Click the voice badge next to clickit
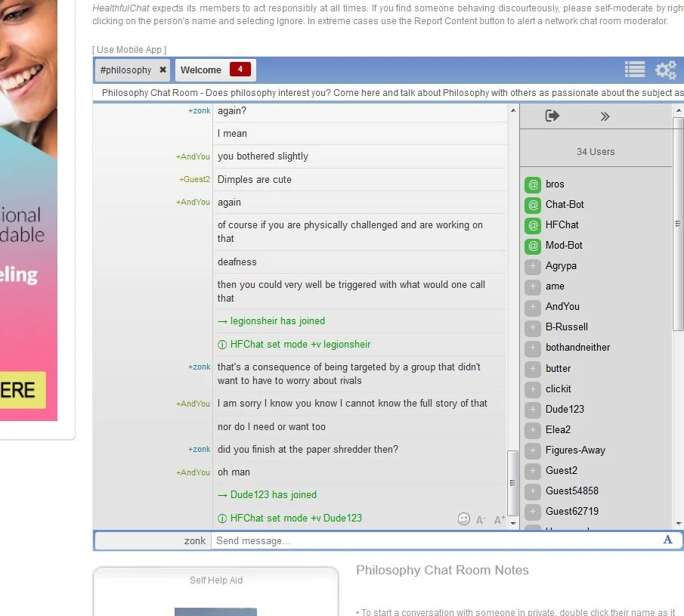684x616 pixels. [x=533, y=389]
